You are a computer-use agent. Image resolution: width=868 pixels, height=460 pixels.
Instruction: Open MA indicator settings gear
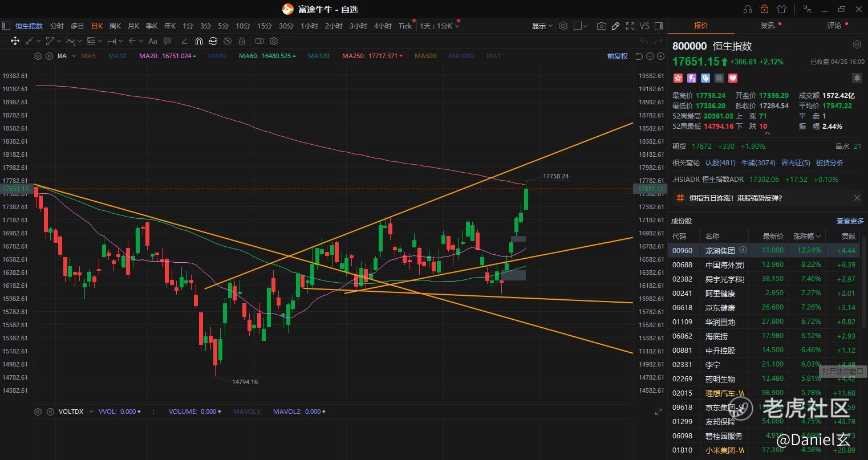pyautogui.click(x=38, y=56)
